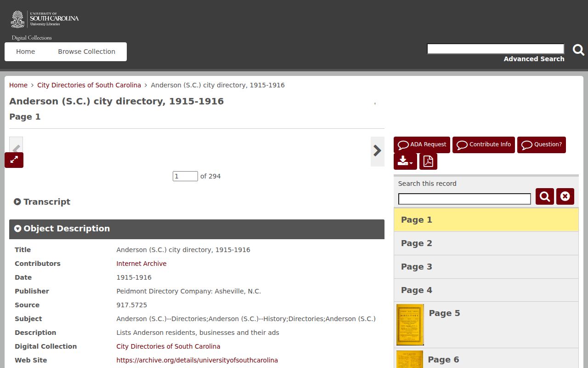The height and width of the screenshot is (368, 588).
Task: Focus the Search this record field
Action: point(464,199)
